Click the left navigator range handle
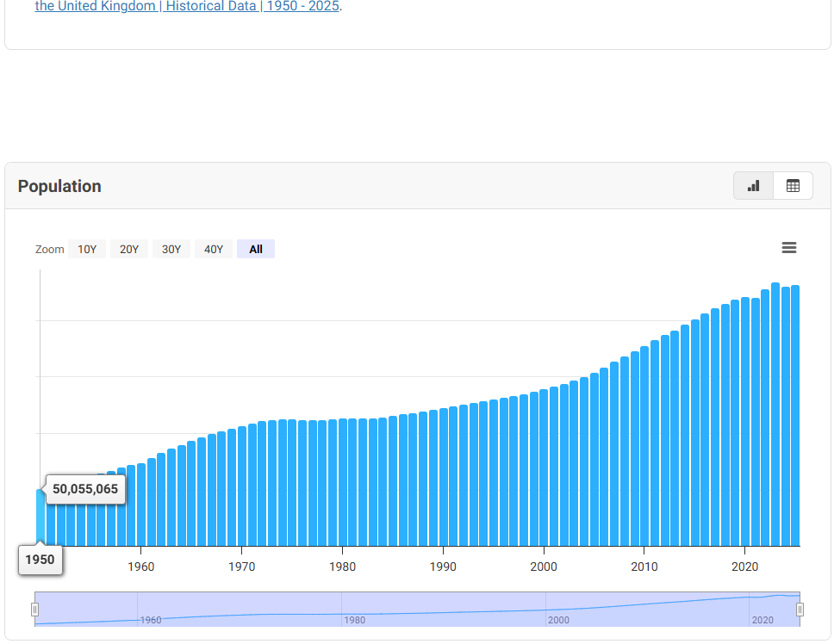The image size is (834, 644). click(x=35, y=610)
